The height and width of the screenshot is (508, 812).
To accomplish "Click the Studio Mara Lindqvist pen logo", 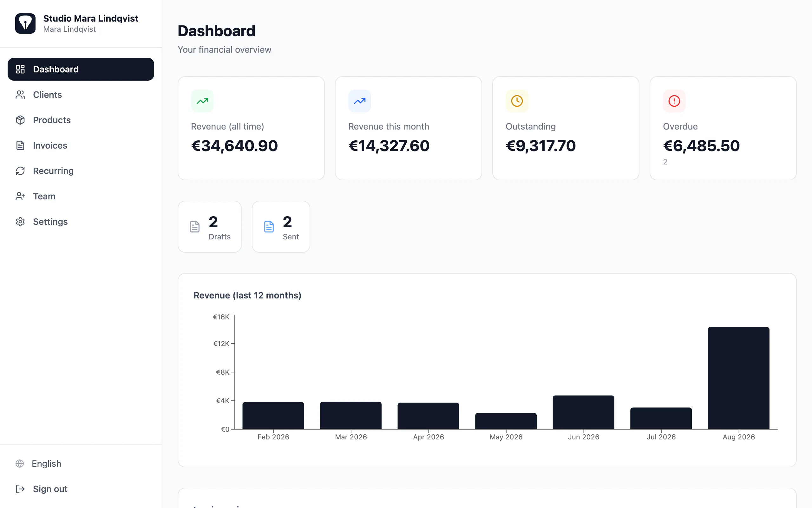I will (25, 23).
